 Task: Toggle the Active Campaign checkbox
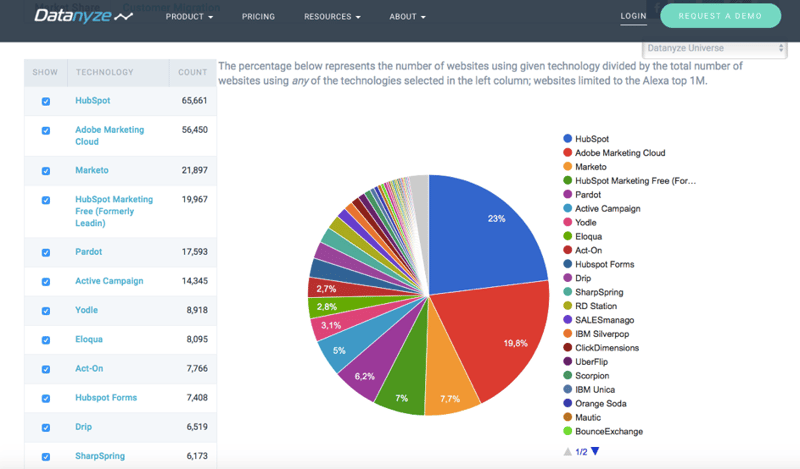[x=46, y=282]
